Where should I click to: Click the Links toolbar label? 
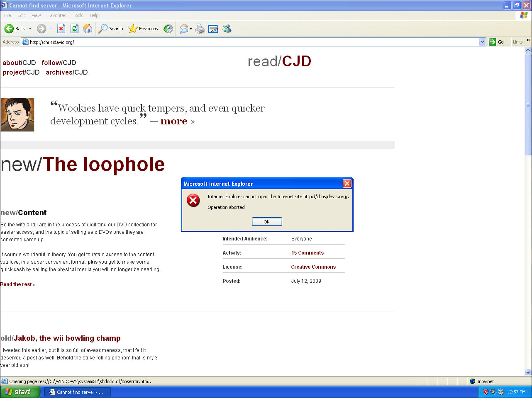(x=517, y=42)
